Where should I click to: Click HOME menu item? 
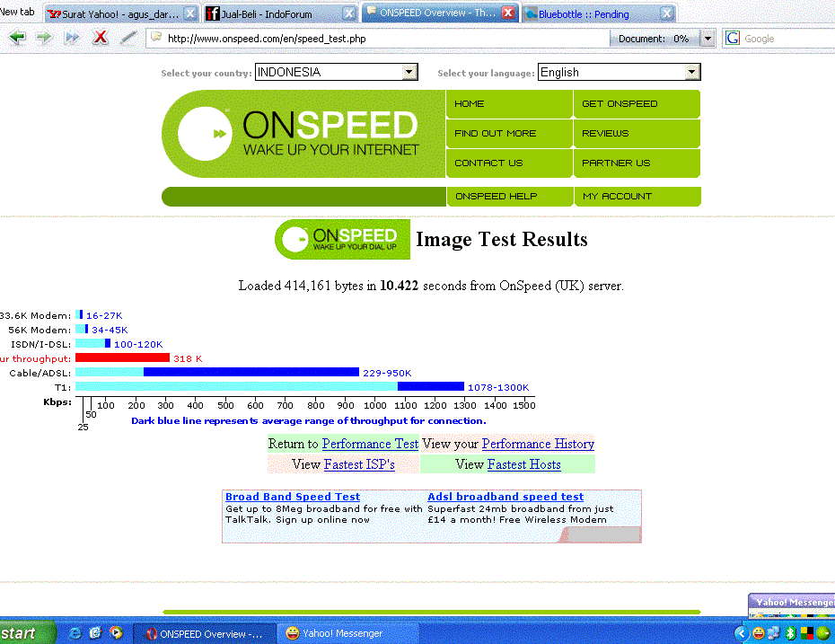[x=509, y=104]
